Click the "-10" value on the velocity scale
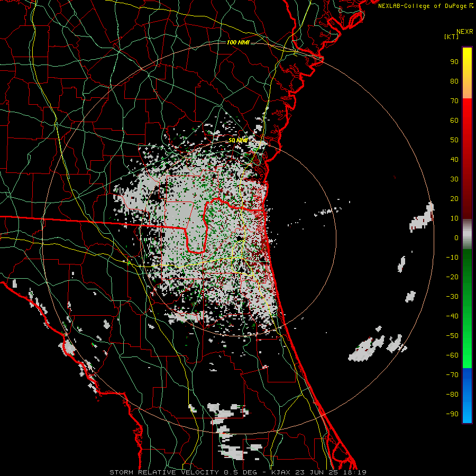476x476 pixels. click(x=452, y=258)
